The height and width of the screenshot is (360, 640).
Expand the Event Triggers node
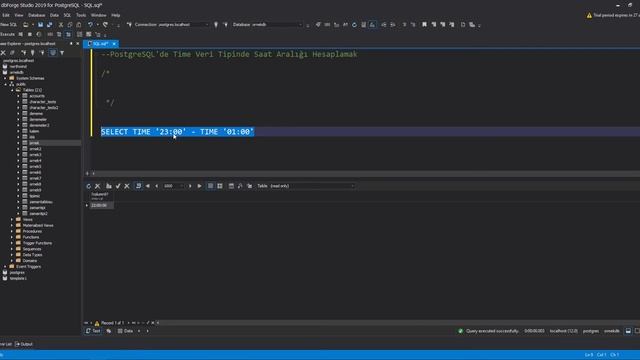tap(6, 266)
